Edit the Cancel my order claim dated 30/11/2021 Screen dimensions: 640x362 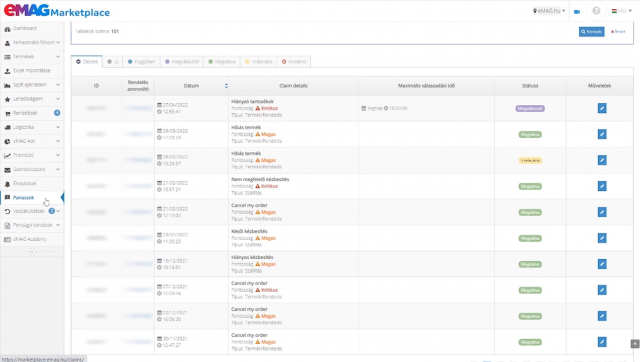coord(602,342)
